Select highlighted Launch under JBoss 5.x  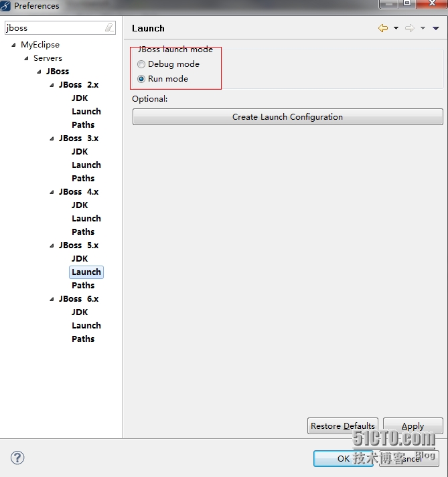[86, 272]
